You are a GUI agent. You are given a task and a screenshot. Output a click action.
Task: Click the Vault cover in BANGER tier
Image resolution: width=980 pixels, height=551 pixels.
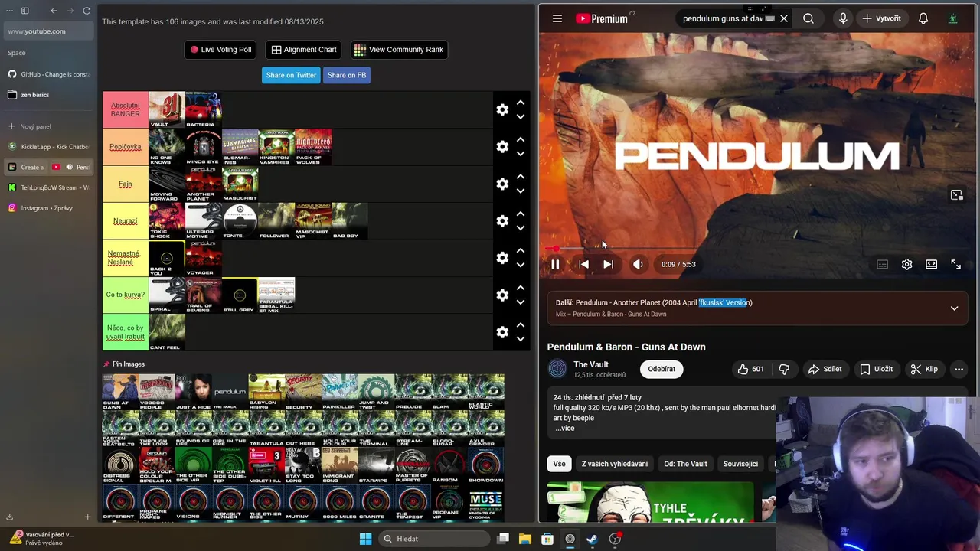pos(166,109)
